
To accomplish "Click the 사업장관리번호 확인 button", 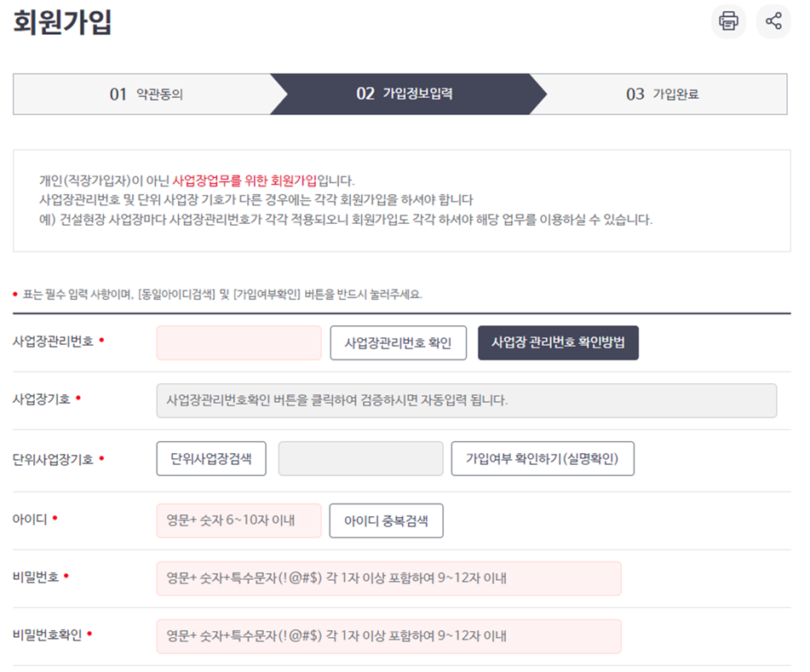I will pos(398,342).
